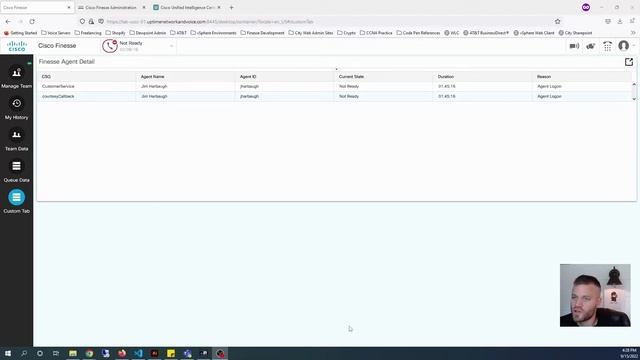Select the courtesyCallback CSQ cell
This screenshot has width=640, height=360.
(58, 96)
